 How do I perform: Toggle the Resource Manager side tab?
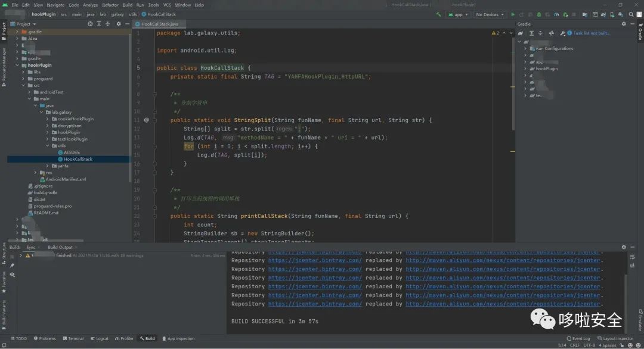[x=4, y=67]
